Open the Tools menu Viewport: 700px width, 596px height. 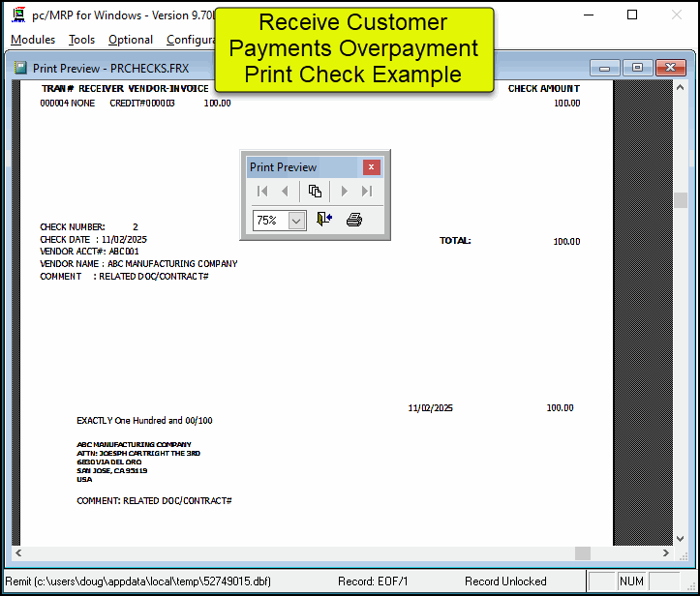coord(82,40)
